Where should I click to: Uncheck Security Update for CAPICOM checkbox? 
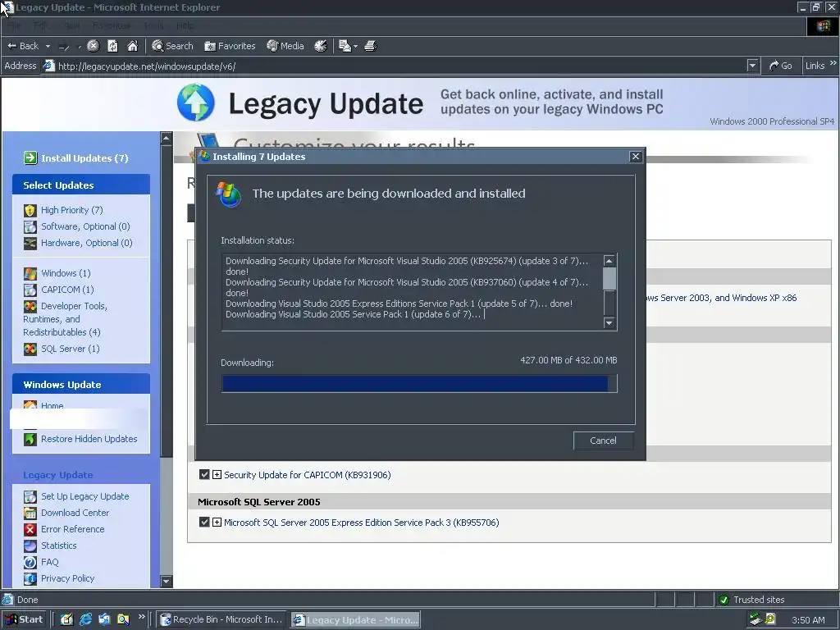tap(204, 475)
